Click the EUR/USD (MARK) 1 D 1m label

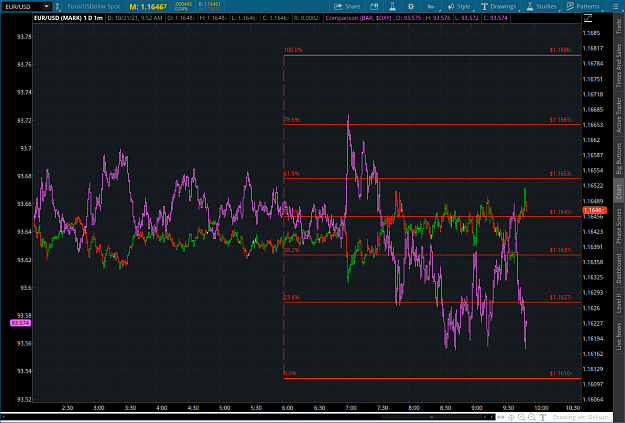coord(68,18)
